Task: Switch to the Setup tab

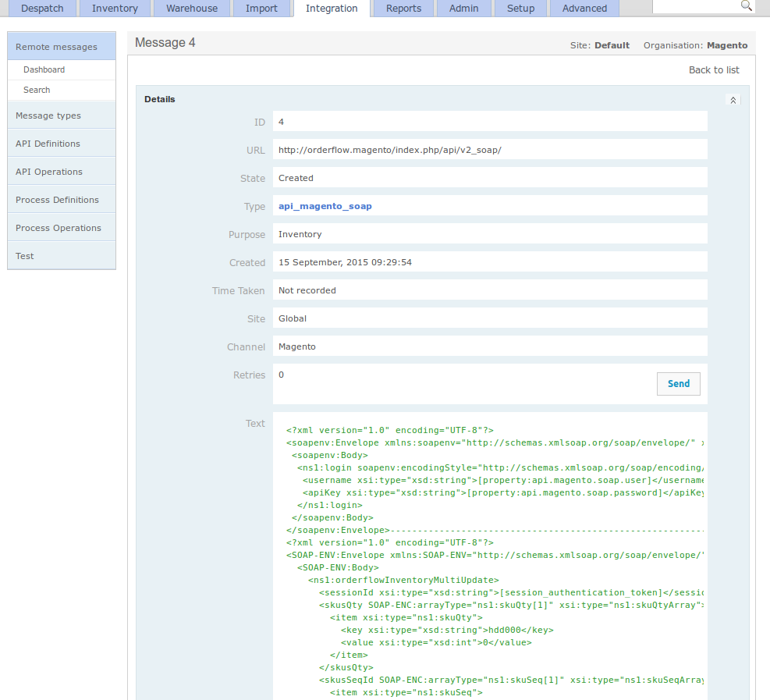Action: coord(520,9)
